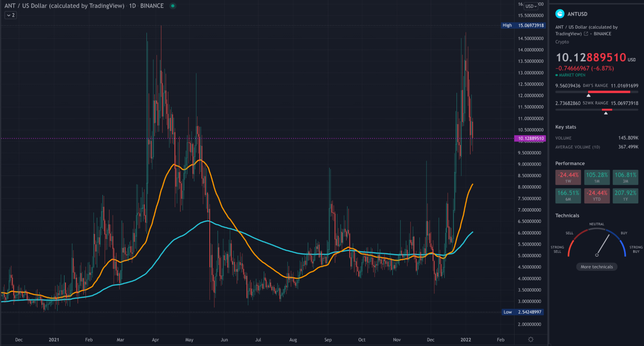Screen dimensions: 644x346
Task: Select the 1W performance tile
Action: pyautogui.click(x=568, y=177)
